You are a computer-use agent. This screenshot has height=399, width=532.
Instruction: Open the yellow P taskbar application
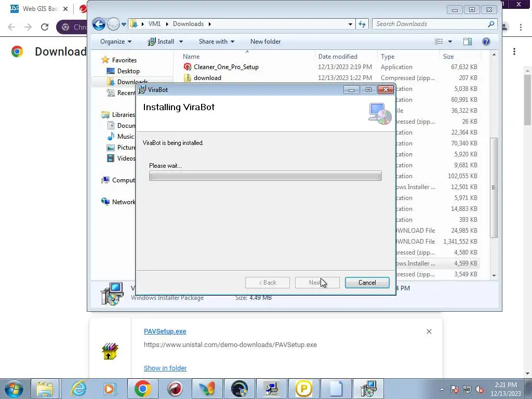pos(303,389)
